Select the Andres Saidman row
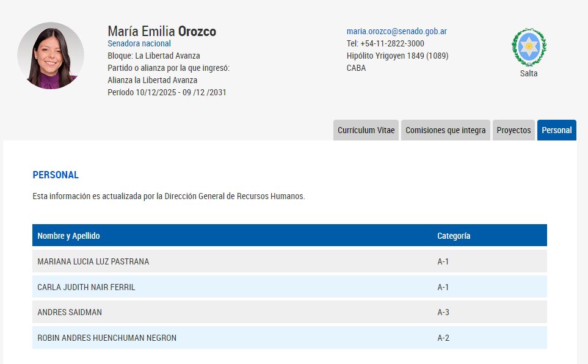The width and height of the screenshot is (588, 364). [x=70, y=312]
